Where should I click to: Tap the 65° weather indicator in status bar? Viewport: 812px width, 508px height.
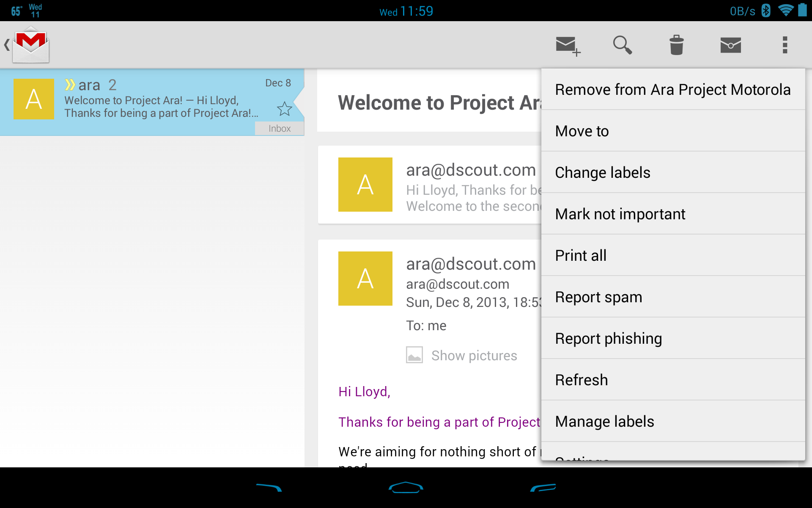click(x=16, y=11)
